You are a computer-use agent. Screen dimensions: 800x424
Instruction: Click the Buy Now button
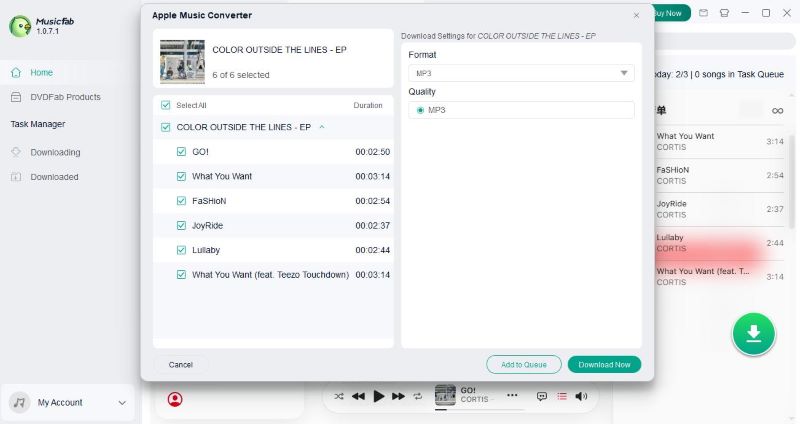671,13
